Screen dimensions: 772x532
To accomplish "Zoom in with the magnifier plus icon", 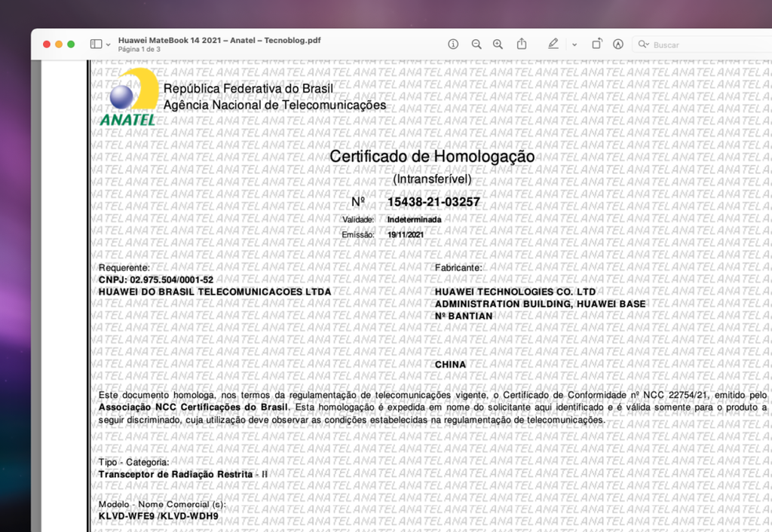I will (498, 44).
